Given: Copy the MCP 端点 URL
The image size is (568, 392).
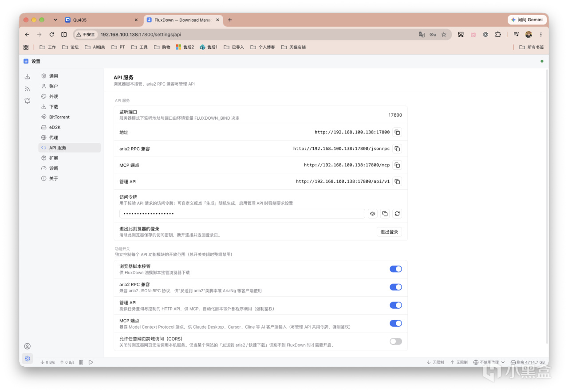Looking at the screenshot, I should (x=397, y=165).
